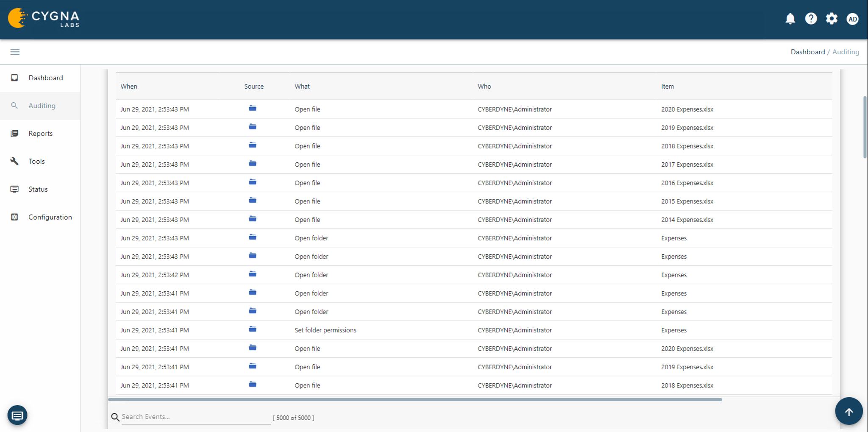
Task: Click the Cygna Labs logo
Action: coord(44,18)
